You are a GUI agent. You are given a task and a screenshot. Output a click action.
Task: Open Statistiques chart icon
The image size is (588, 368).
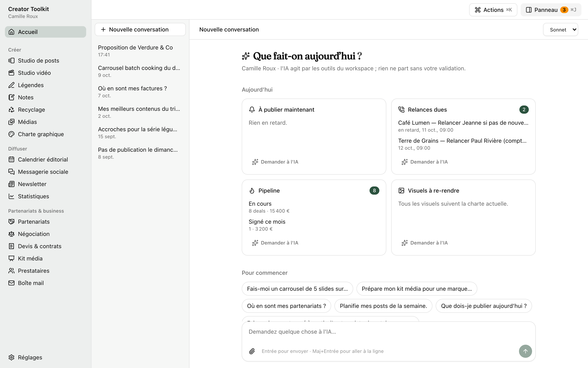click(x=11, y=196)
